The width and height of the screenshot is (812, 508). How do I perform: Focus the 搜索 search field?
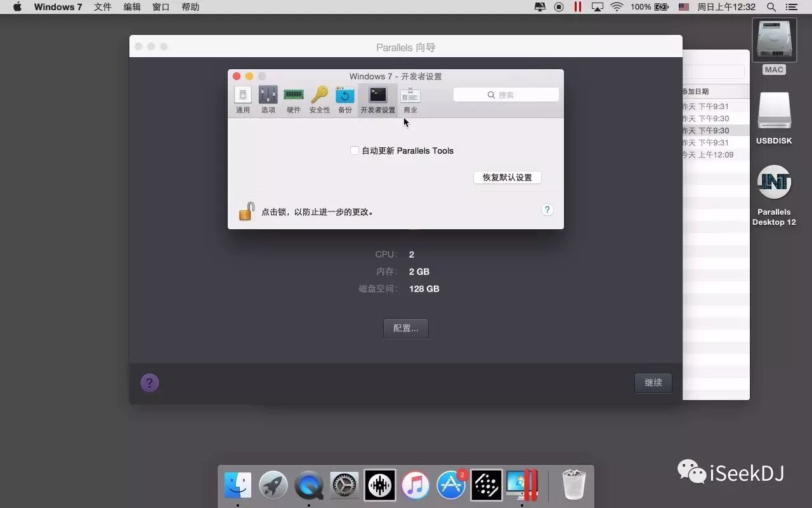[x=506, y=95]
